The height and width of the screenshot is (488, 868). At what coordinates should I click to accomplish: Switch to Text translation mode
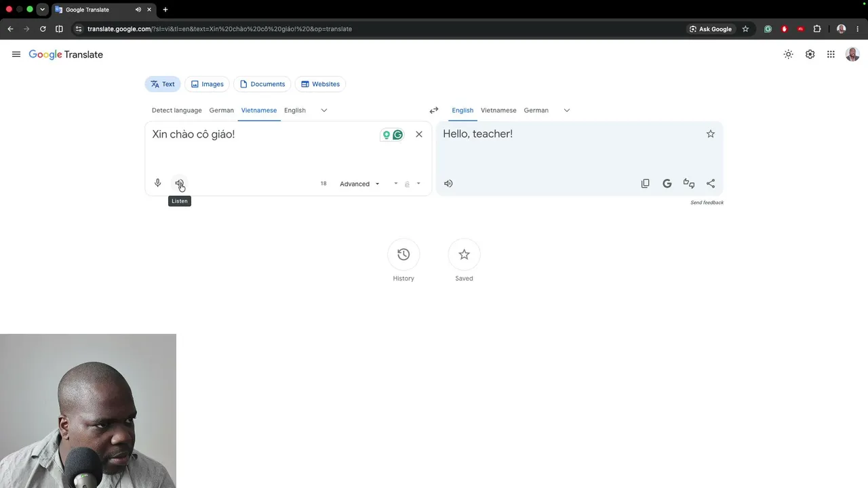point(163,84)
